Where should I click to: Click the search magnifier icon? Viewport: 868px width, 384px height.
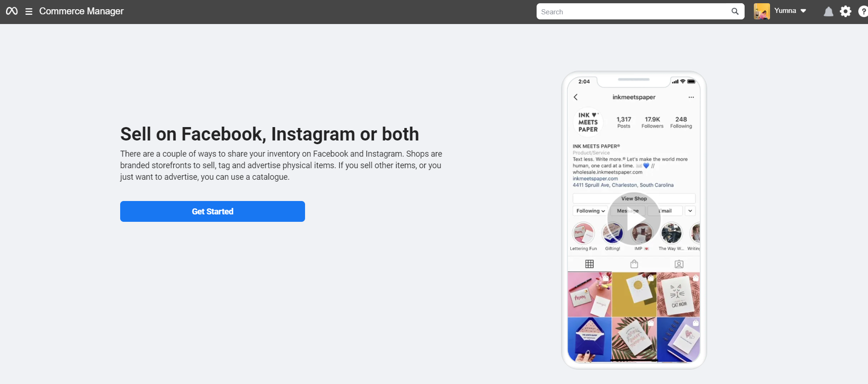click(735, 12)
